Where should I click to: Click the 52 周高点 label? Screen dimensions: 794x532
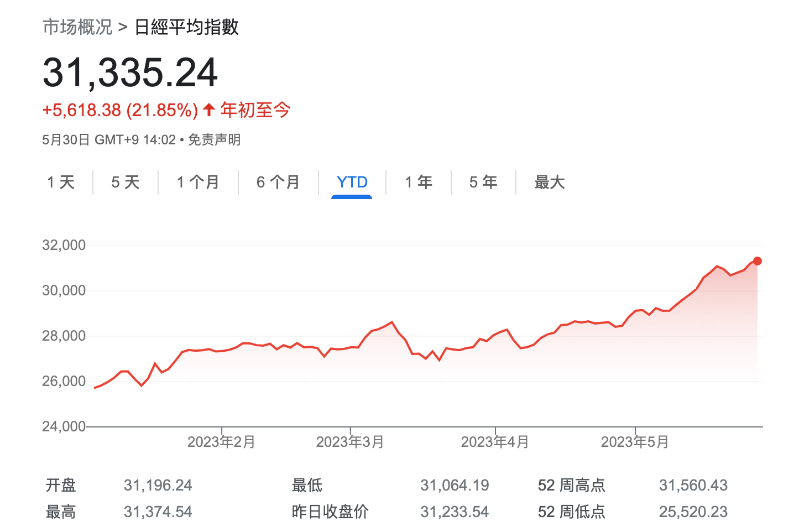[x=572, y=486]
